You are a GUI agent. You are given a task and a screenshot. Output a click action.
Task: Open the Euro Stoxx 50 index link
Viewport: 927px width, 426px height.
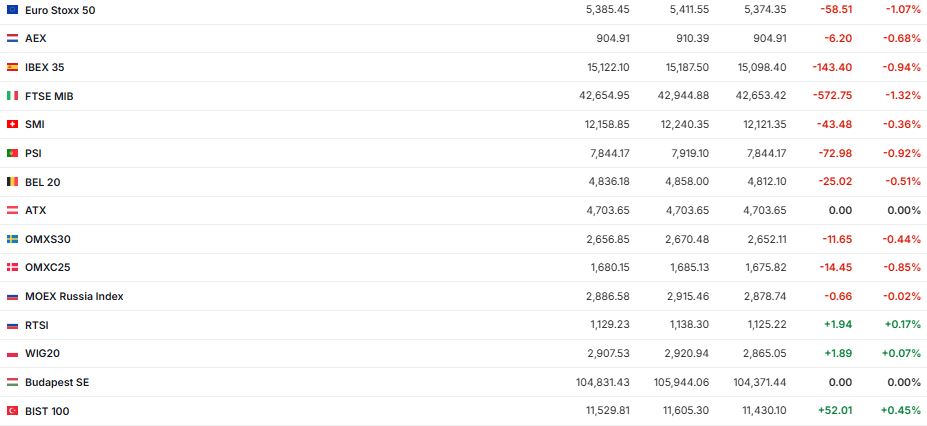point(60,9)
